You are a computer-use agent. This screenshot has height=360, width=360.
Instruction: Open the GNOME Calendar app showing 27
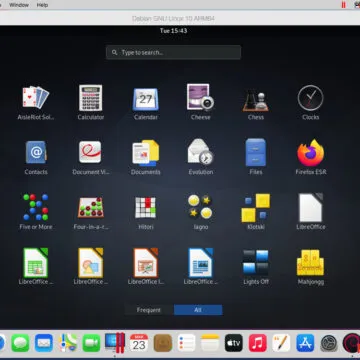pyautogui.click(x=146, y=99)
